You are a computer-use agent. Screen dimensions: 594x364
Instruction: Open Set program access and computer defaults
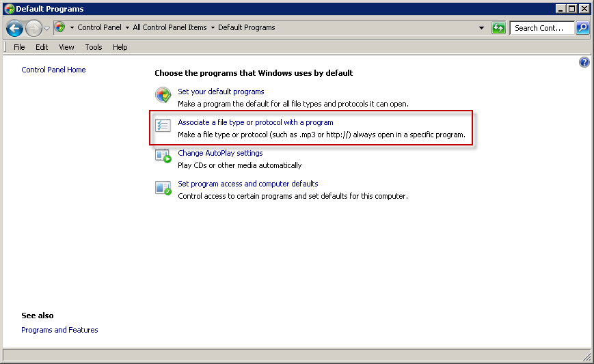click(x=248, y=184)
